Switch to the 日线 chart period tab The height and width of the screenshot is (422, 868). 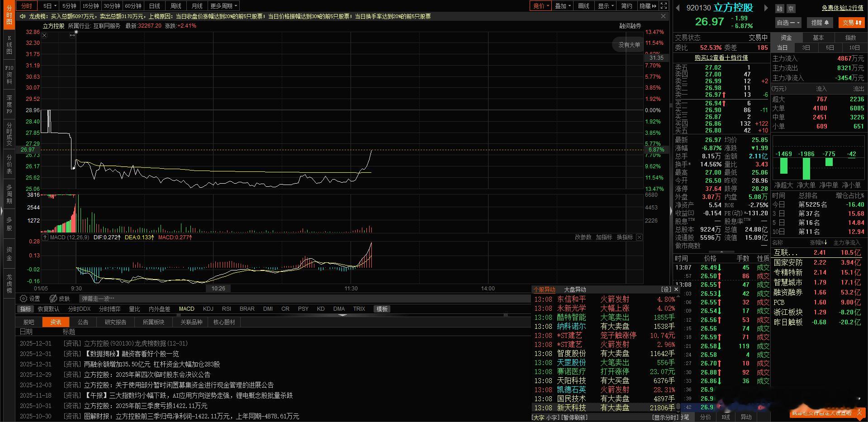155,6
